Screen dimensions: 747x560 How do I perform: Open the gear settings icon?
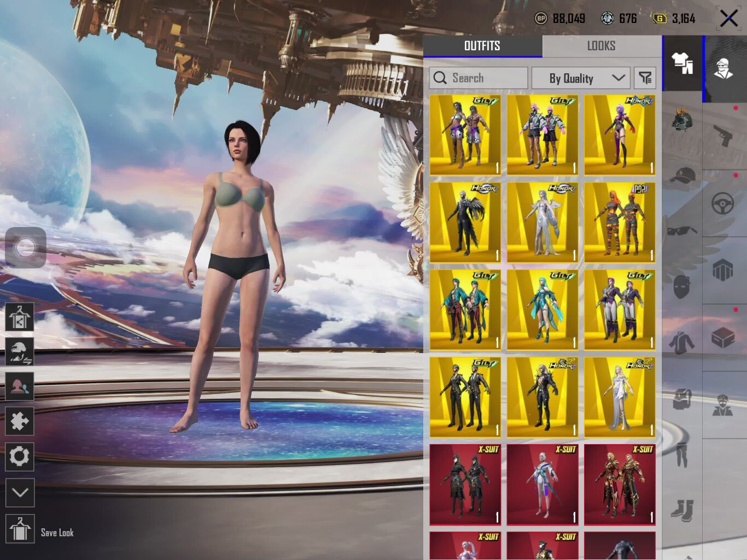coord(20,456)
